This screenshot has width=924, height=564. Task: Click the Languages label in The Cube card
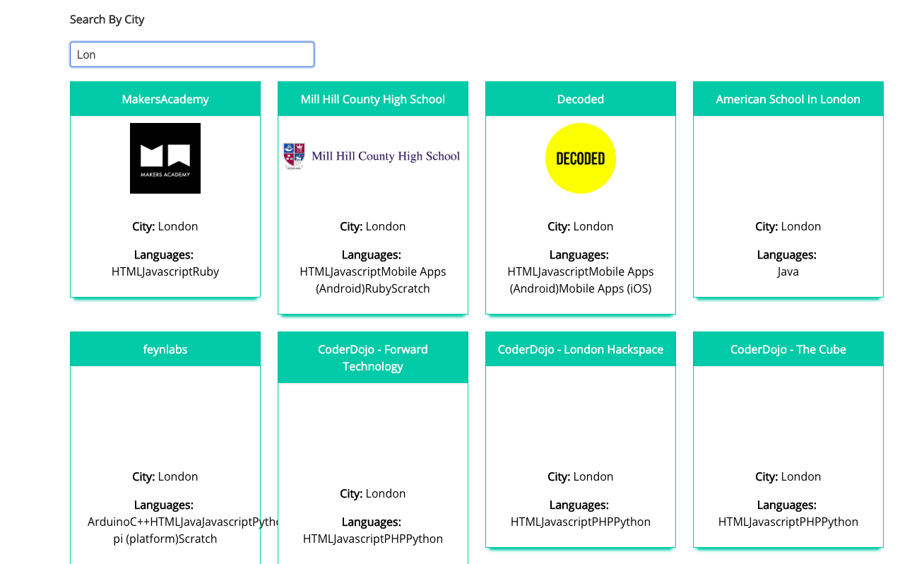point(787,505)
